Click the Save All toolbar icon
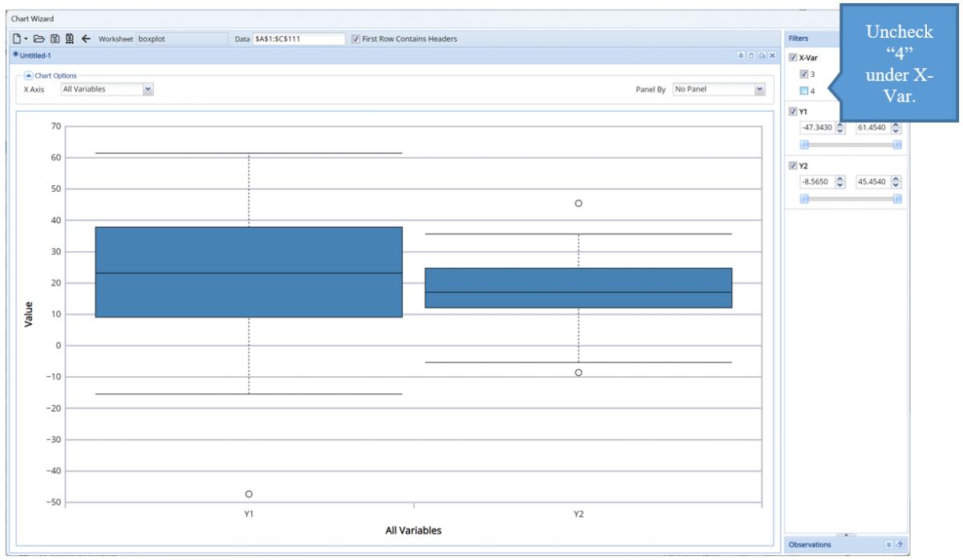The width and height of the screenshot is (963, 560). (x=70, y=39)
